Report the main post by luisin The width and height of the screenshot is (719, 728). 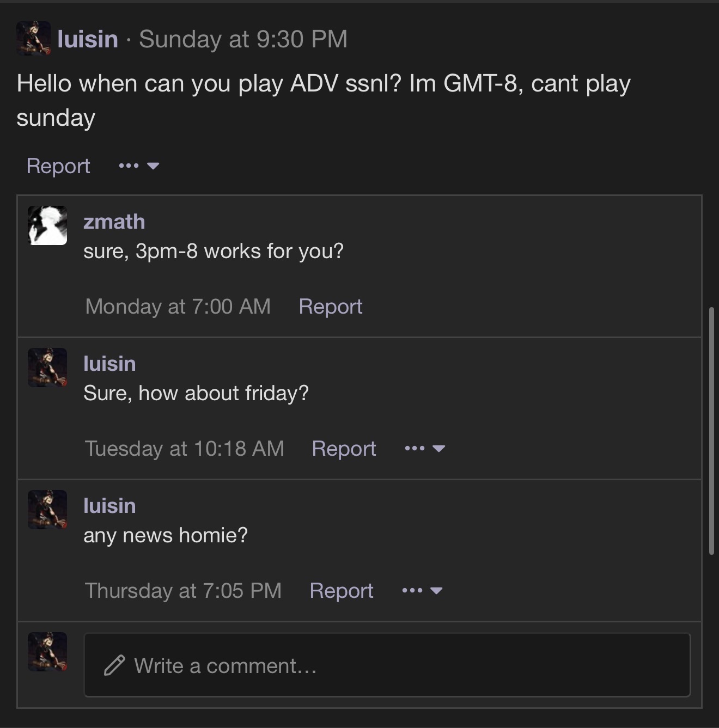coord(58,166)
